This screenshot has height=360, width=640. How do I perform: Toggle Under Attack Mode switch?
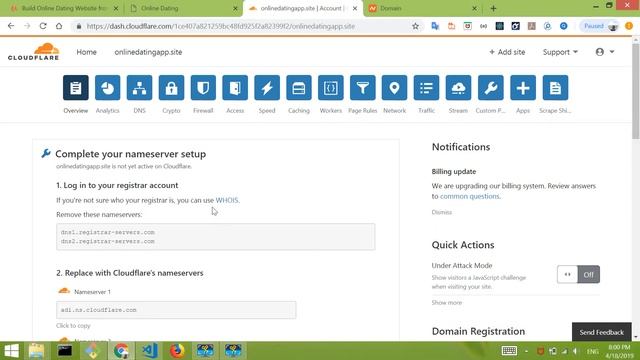578,274
